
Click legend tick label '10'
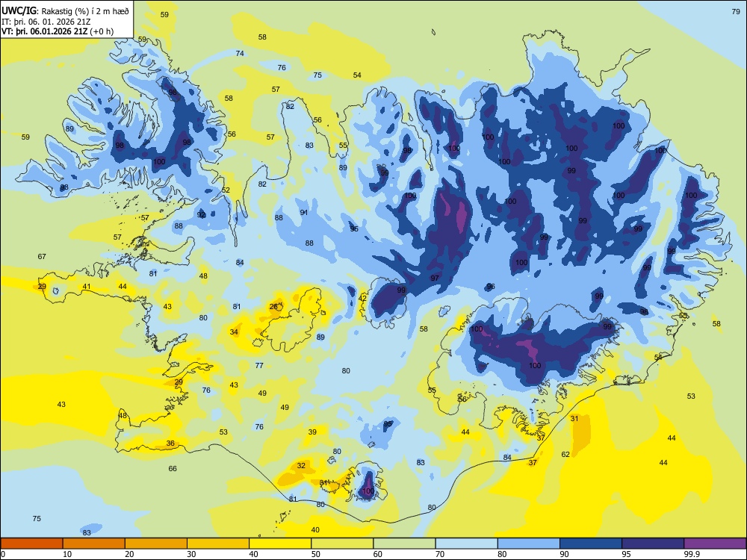point(67,554)
